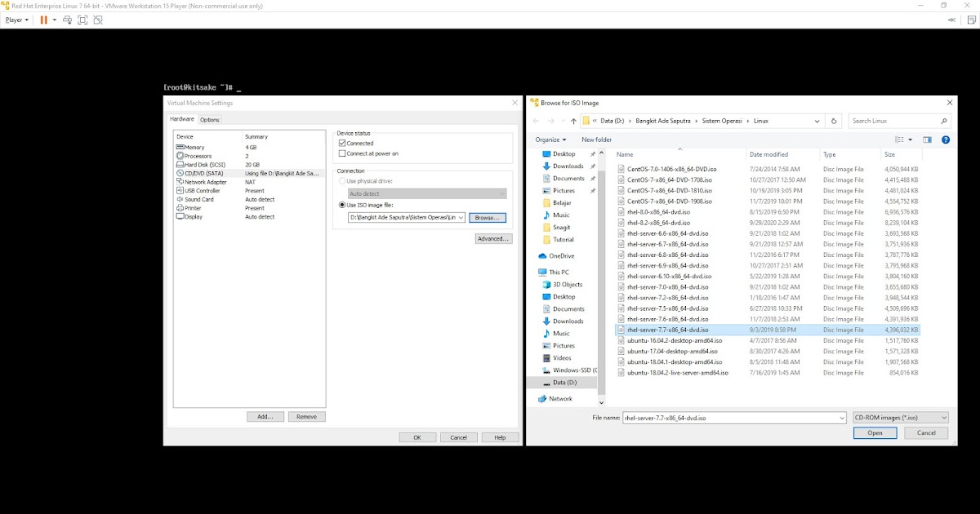The width and height of the screenshot is (980, 514).
Task: Select the Sound Card device
Action: coord(199,199)
